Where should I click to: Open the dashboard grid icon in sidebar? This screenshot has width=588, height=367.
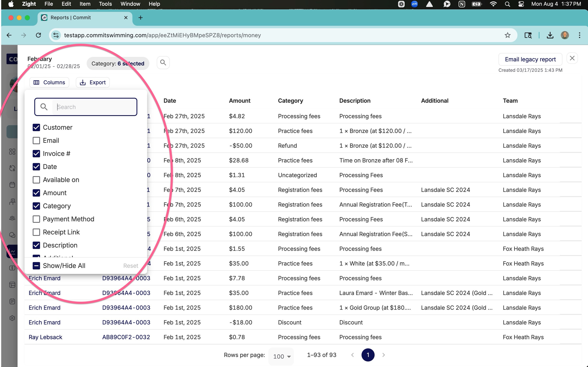(x=12, y=152)
